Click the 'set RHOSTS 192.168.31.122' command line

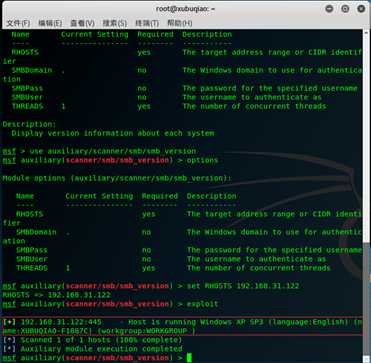(x=151, y=286)
